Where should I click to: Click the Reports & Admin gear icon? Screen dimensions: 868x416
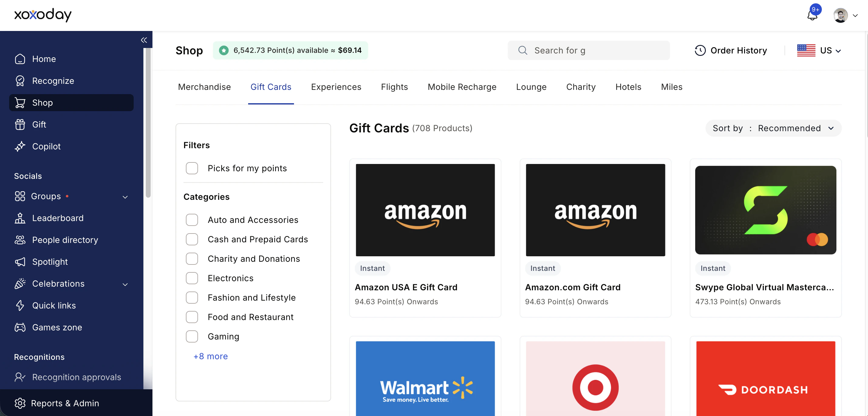[20, 404]
